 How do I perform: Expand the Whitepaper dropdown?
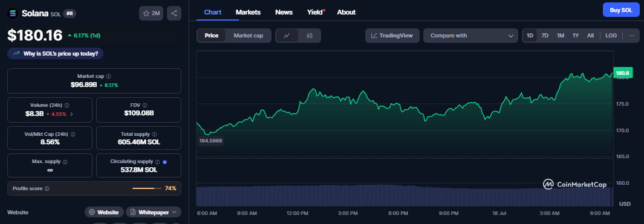click(153, 212)
